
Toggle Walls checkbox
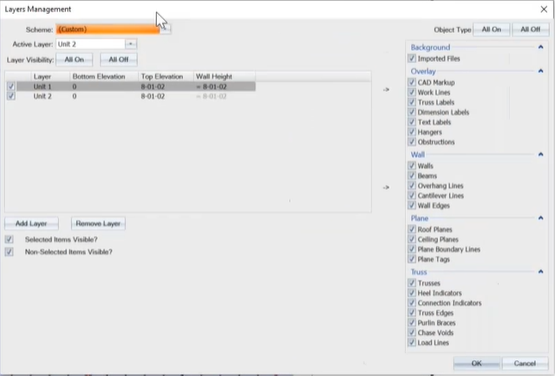coord(412,165)
